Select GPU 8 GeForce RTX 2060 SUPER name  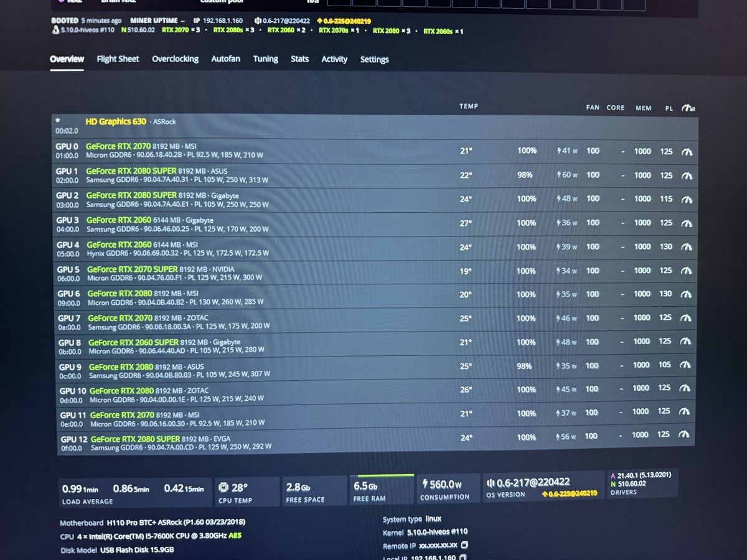(133, 342)
